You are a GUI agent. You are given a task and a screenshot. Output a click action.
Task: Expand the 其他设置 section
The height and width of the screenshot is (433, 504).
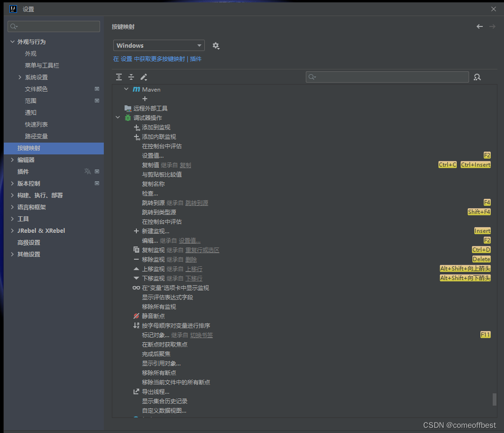[x=12, y=254]
